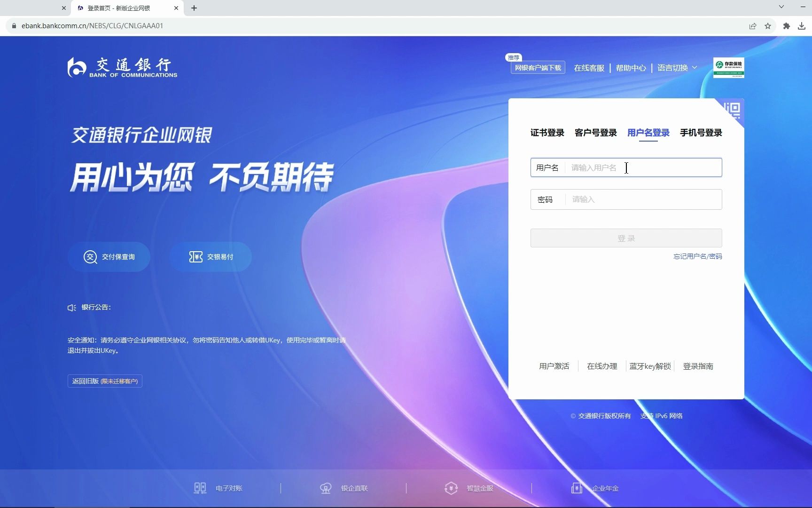
Task: Click the share page icon in address bar
Action: pyautogui.click(x=753, y=26)
